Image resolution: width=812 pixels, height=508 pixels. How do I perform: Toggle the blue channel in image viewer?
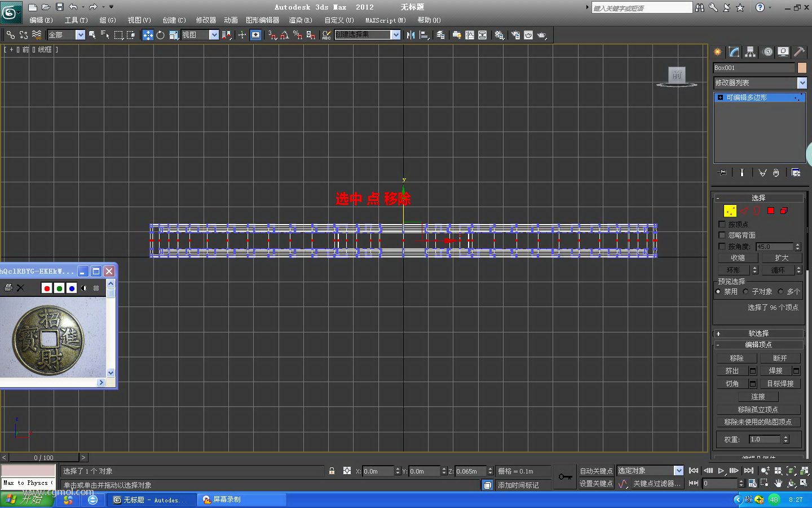coord(72,288)
